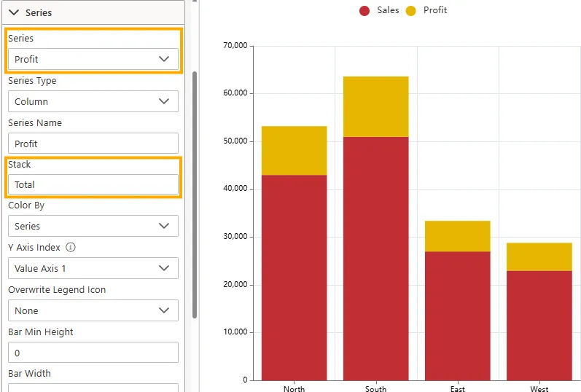Open the Y Axis Index dropdown
The image size is (581, 392).
pos(93,268)
